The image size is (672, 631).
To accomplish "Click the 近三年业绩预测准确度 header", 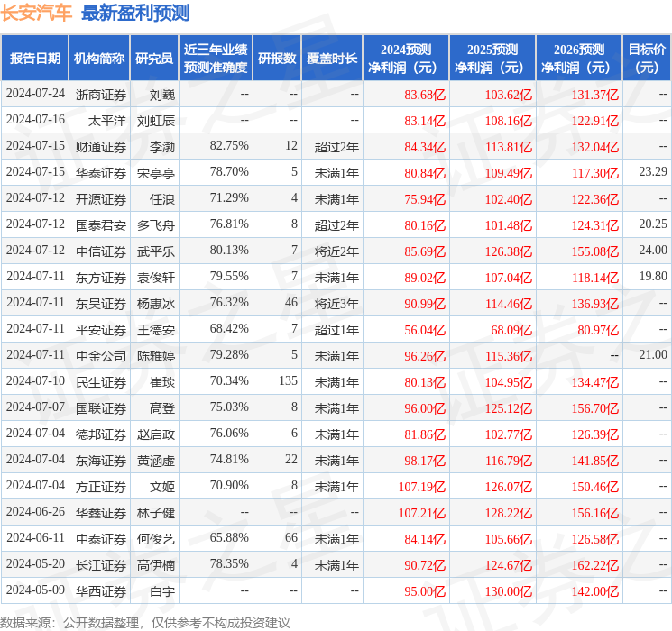I will coord(216,59).
